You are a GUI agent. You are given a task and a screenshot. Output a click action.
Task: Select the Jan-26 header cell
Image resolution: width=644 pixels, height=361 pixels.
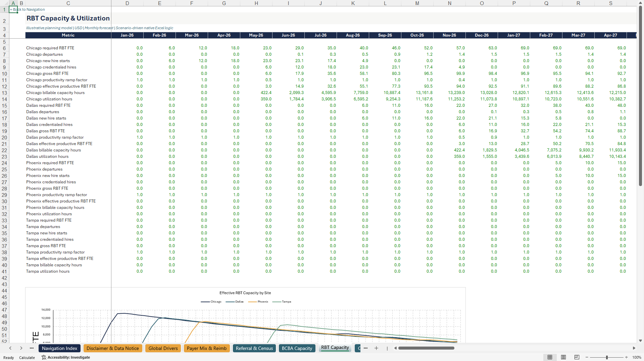[127, 35]
